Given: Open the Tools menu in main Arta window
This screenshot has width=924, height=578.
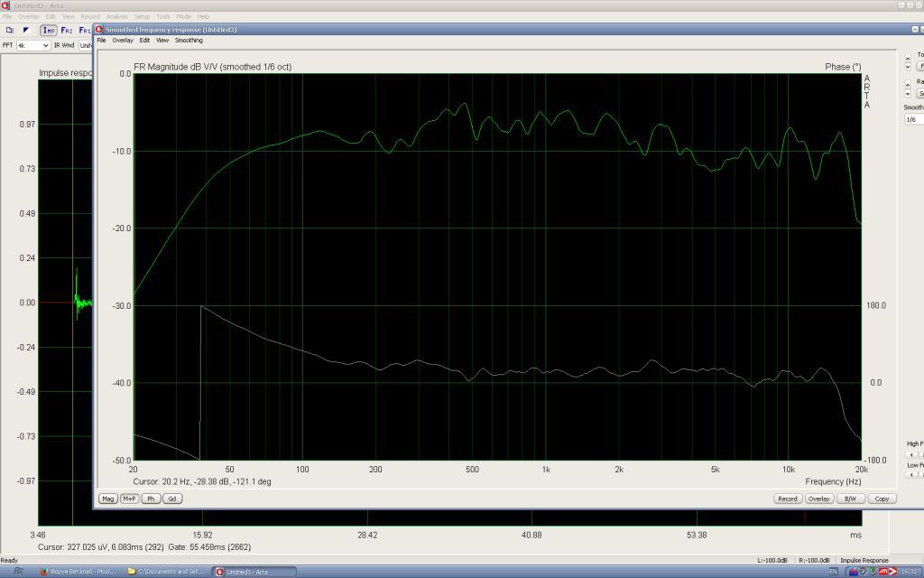Looking at the screenshot, I should click(163, 16).
